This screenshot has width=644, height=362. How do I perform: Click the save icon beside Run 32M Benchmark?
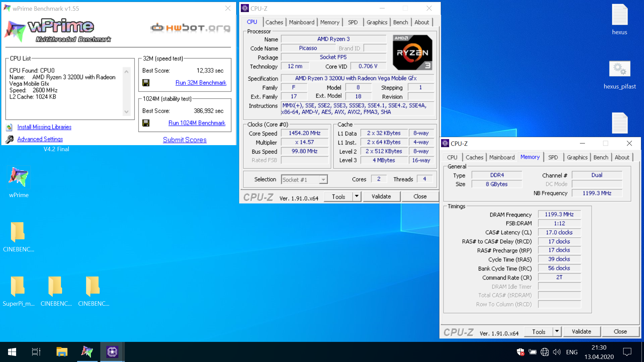coord(146,83)
